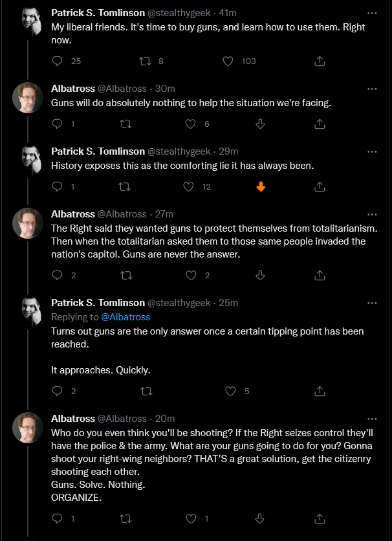This screenshot has height=541, width=392.
Task: Open more options on the 27m Albatross tweet
Action: tap(372, 214)
